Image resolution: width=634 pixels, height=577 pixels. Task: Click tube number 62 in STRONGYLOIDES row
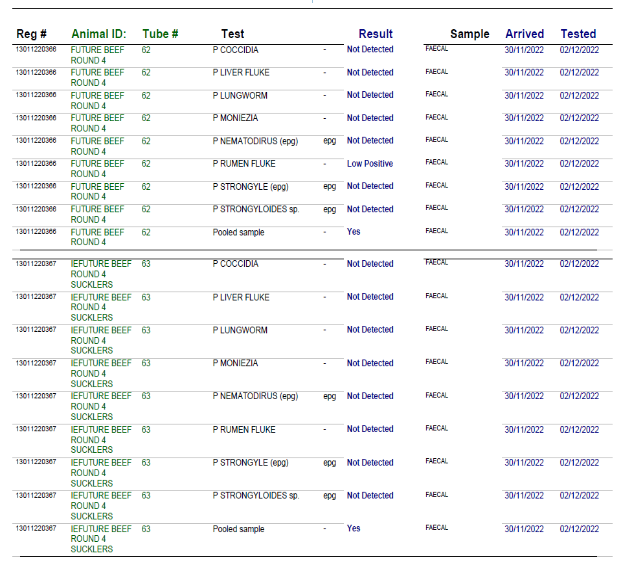146,209
